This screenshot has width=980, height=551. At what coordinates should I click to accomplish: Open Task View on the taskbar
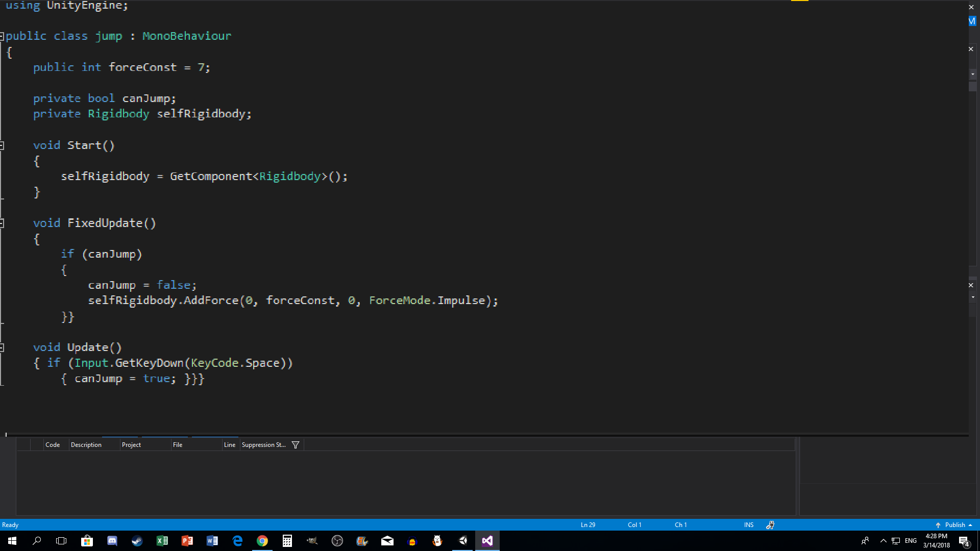[61, 541]
